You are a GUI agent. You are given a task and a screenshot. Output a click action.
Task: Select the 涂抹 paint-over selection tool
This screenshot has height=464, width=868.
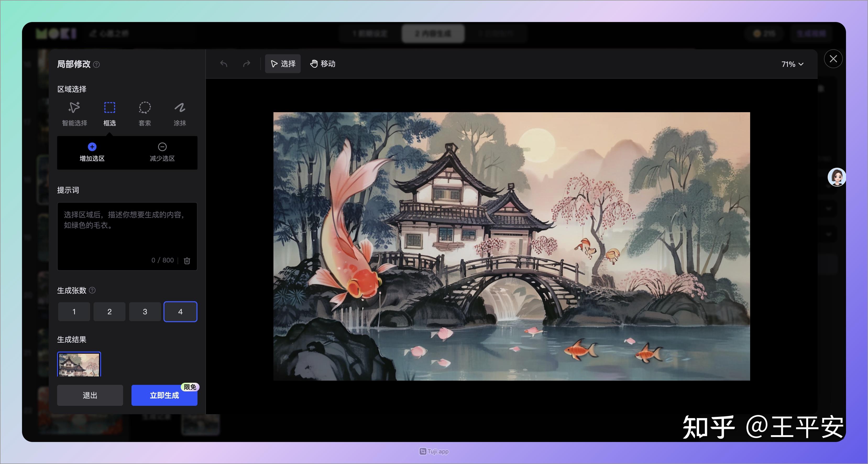click(180, 113)
